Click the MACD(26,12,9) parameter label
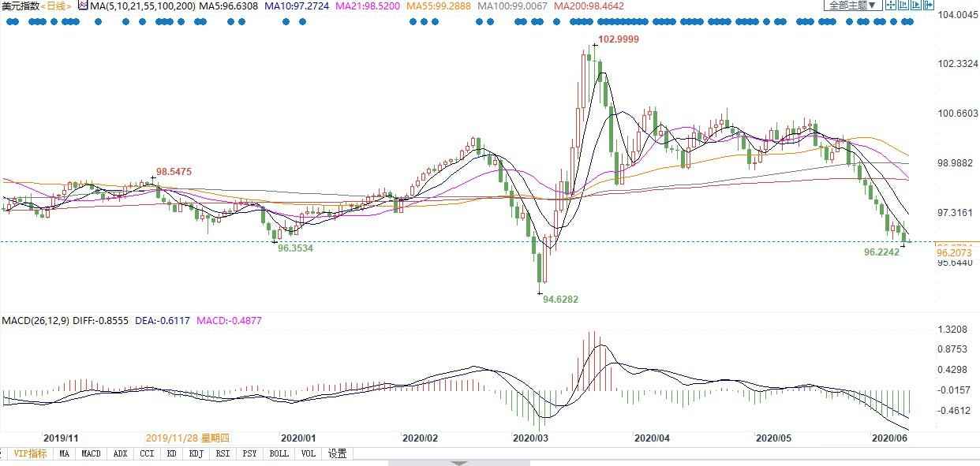Image resolution: width=980 pixels, height=466 pixels. coord(36,321)
